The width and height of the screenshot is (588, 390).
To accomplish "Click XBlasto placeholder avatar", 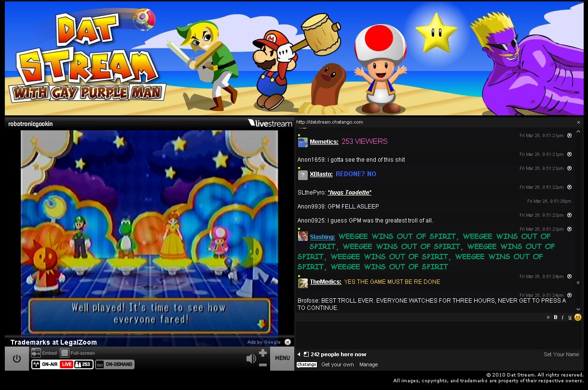I will [302, 175].
